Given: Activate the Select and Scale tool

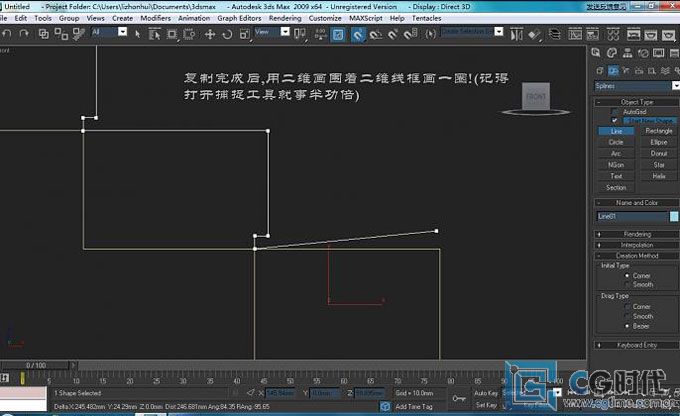Looking at the screenshot, I should point(245,34).
